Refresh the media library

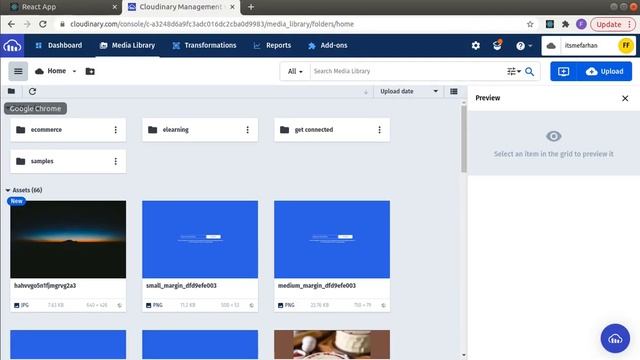pos(32,91)
